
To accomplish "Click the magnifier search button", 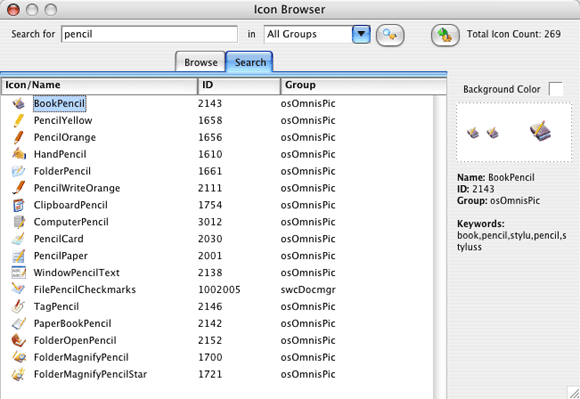I will [390, 35].
